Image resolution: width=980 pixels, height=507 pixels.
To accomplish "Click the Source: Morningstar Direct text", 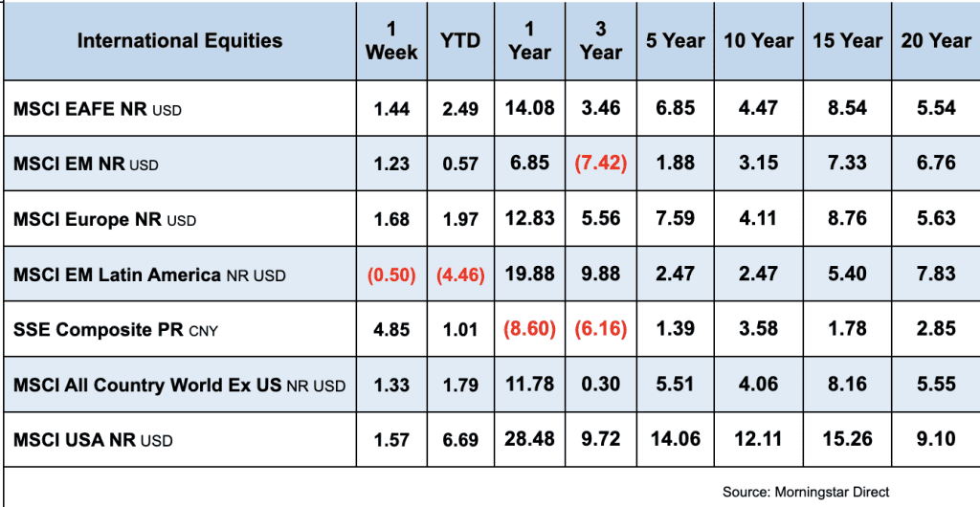I will pos(806,492).
